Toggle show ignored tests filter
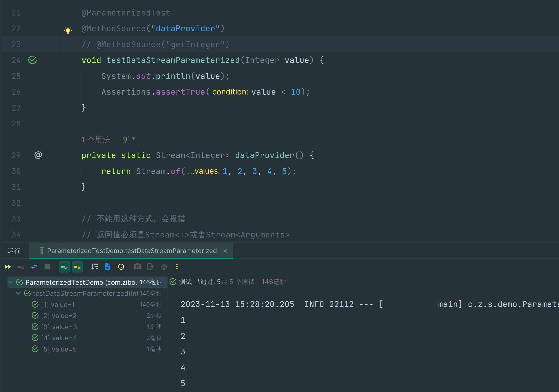This screenshot has height=392, width=559. coord(77,267)
